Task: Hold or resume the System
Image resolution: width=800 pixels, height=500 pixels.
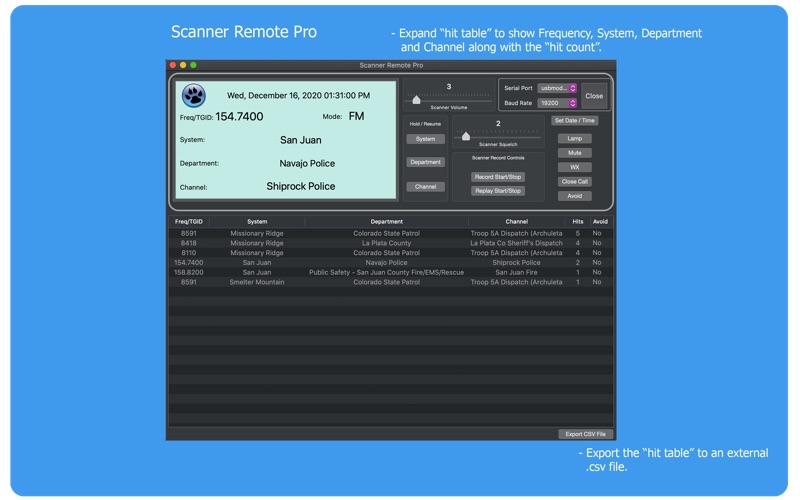Action: click(x=426, y=139)
